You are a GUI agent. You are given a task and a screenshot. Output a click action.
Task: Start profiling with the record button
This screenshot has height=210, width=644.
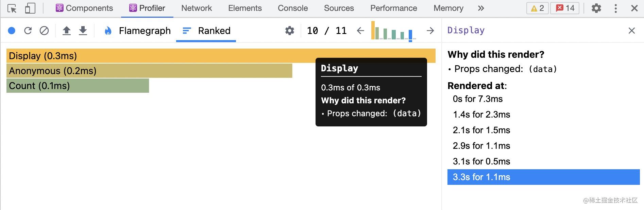(x=12, y=31)
